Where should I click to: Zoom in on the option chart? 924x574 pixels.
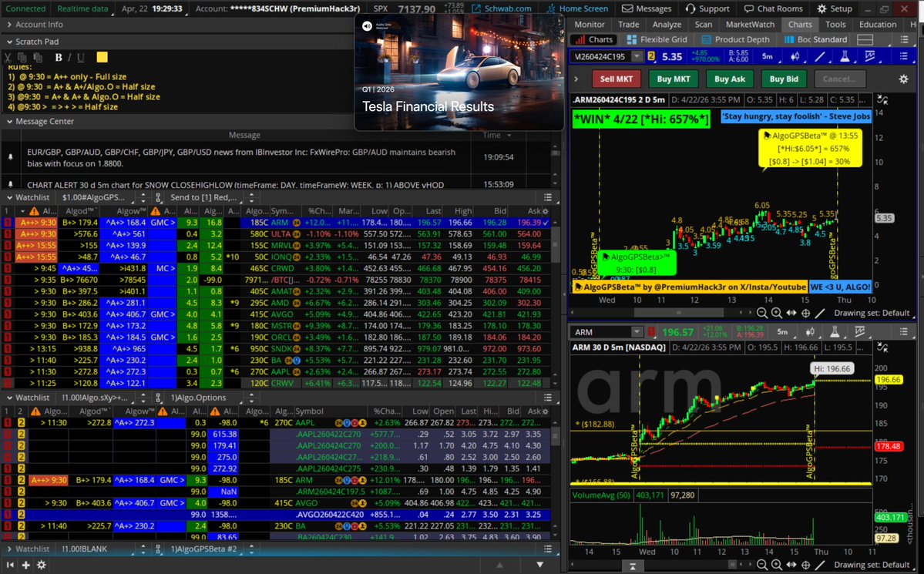click(777, 314)
